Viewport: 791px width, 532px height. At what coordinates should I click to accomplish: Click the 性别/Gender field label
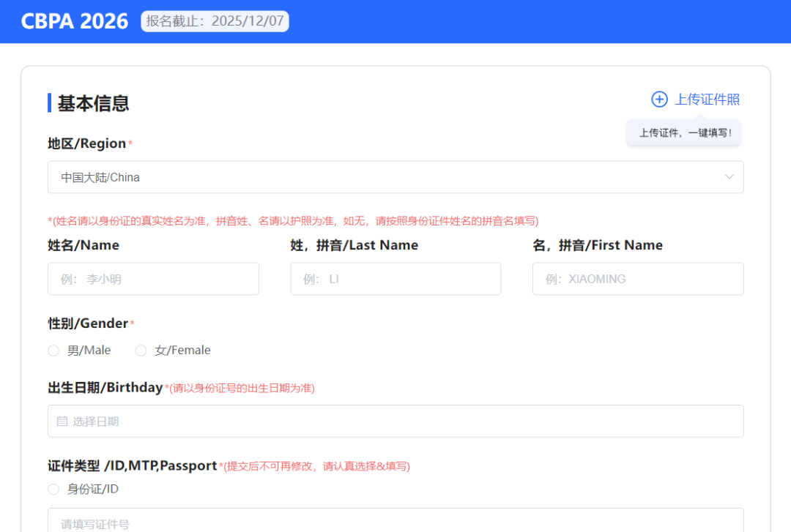(x=88, y=323)
